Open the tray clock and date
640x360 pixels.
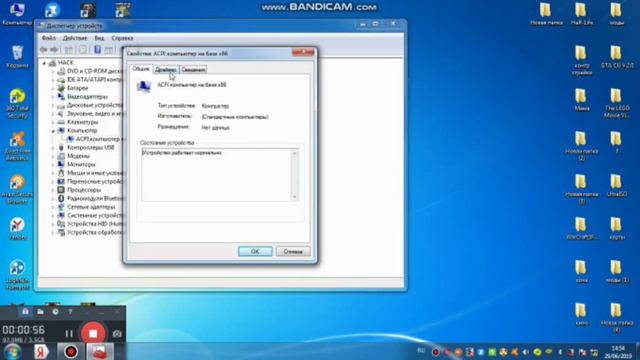click(x=618, y=352)
